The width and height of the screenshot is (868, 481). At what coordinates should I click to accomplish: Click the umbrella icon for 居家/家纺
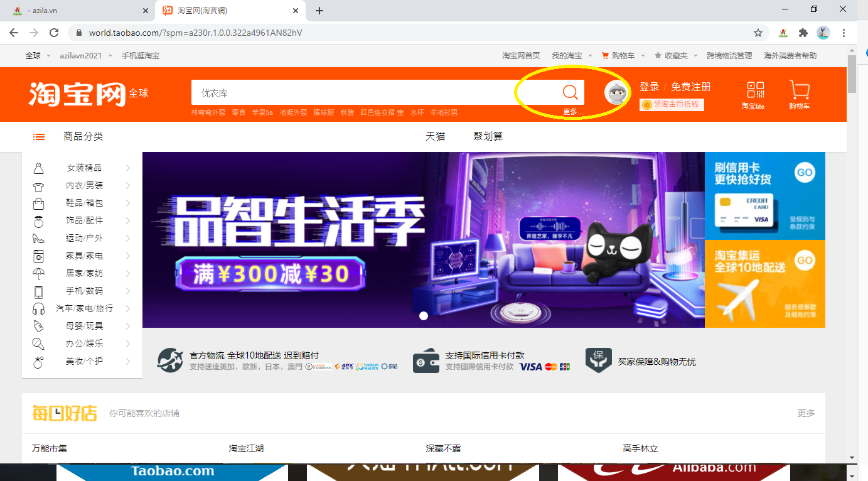click(38, 274)
